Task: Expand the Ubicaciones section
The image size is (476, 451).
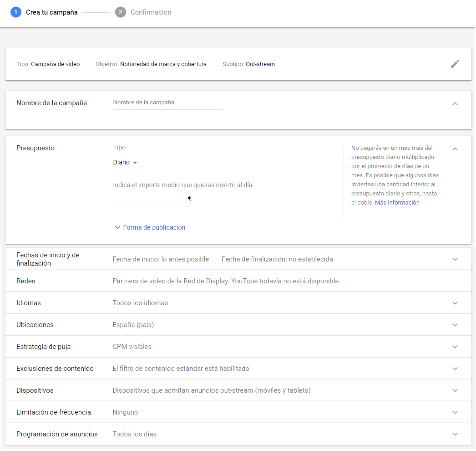Action: click(x=455, y=324)
